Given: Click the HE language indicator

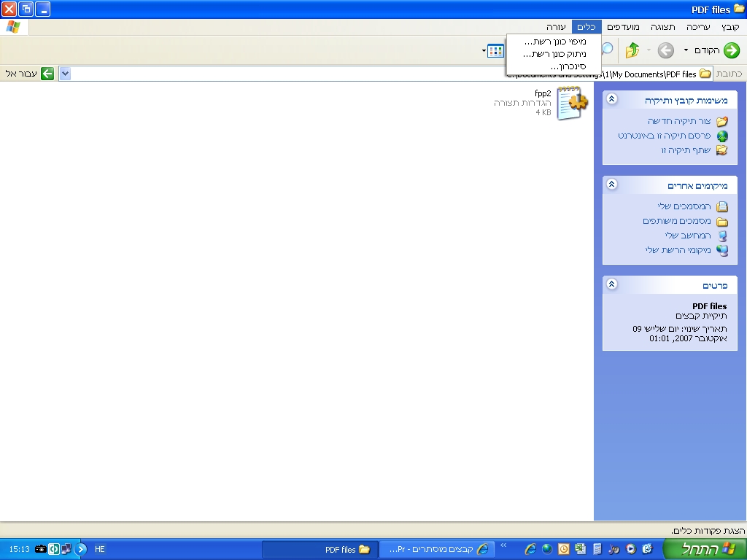Looking at the screenshot, I should pyautogui.click(x=99, y=549).
